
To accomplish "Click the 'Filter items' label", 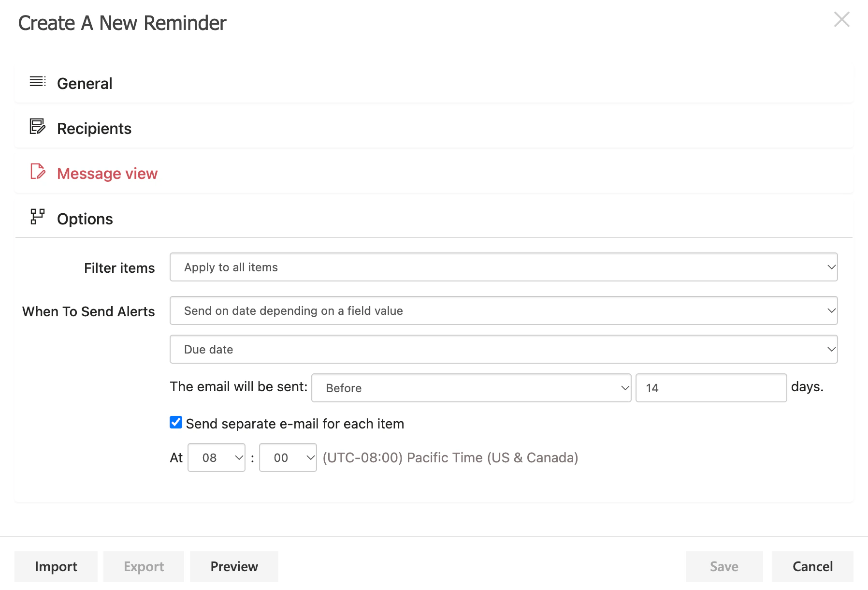I will click(x=119, y=268).
